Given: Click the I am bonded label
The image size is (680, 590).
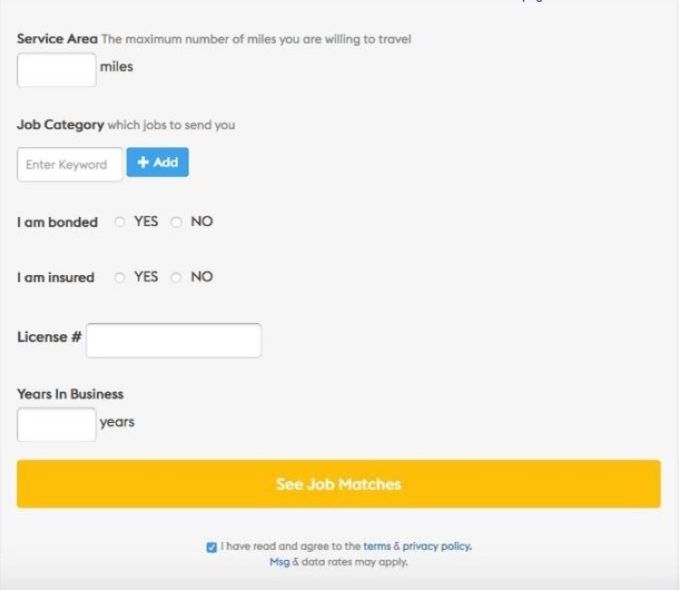Looking at the screenshot, I should 57,223.
